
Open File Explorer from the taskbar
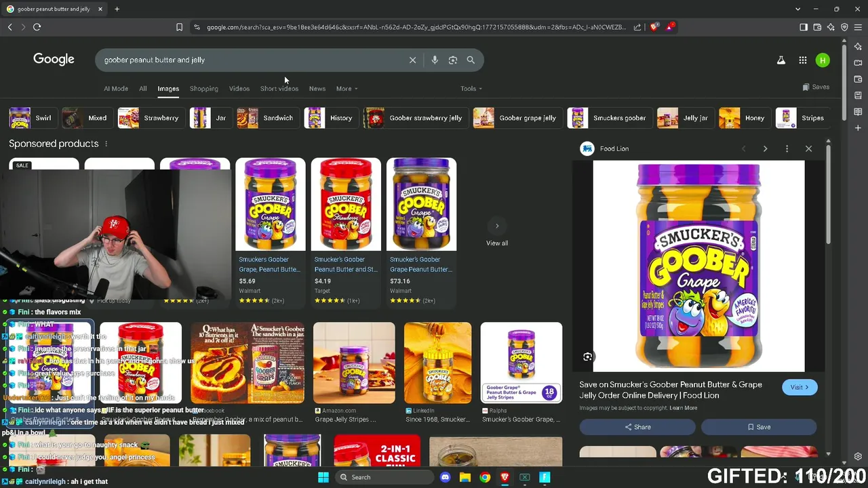point(465,477)
